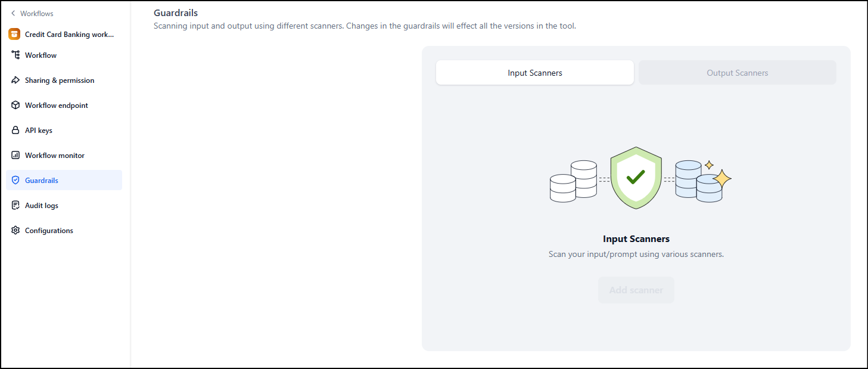This screenshot has width=868, height=369.
Task: Open Sharing & permission settings
Action: tap(60, 80)
